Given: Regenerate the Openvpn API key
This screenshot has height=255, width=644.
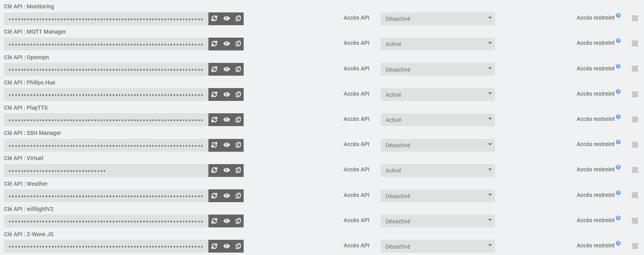Looking at the screenshot, I should coord(214,69).
